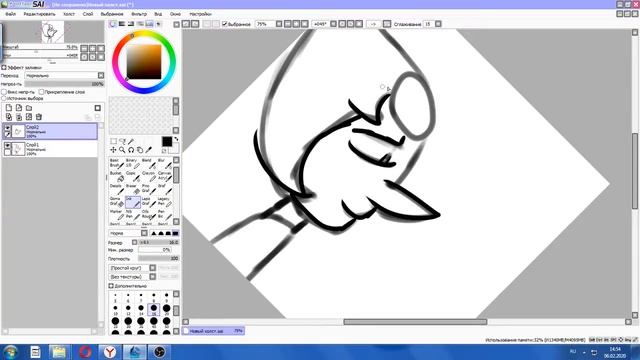Pick the Legacy Pen tool
The width and height of the screenshot is (640, 360).
coord(164,202)
